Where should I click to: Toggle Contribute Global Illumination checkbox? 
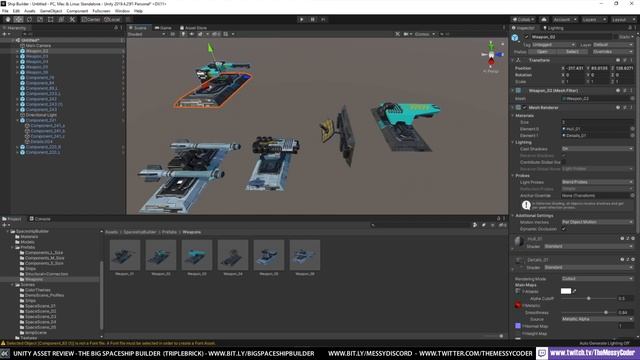(x=564, y=162)
